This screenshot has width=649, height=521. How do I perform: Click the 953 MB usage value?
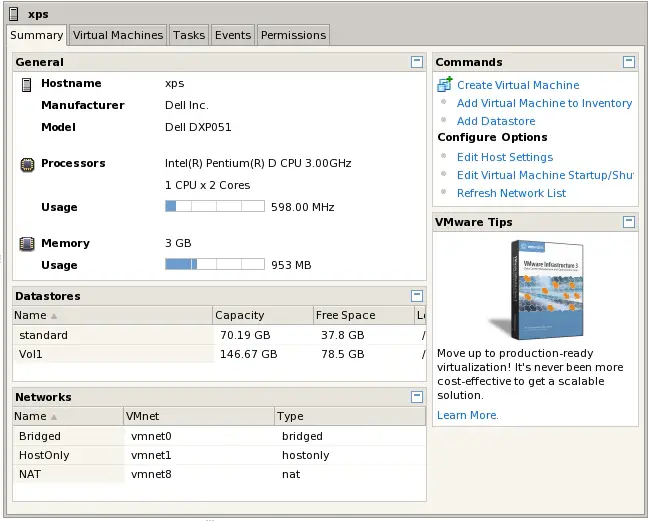(291, 265)
